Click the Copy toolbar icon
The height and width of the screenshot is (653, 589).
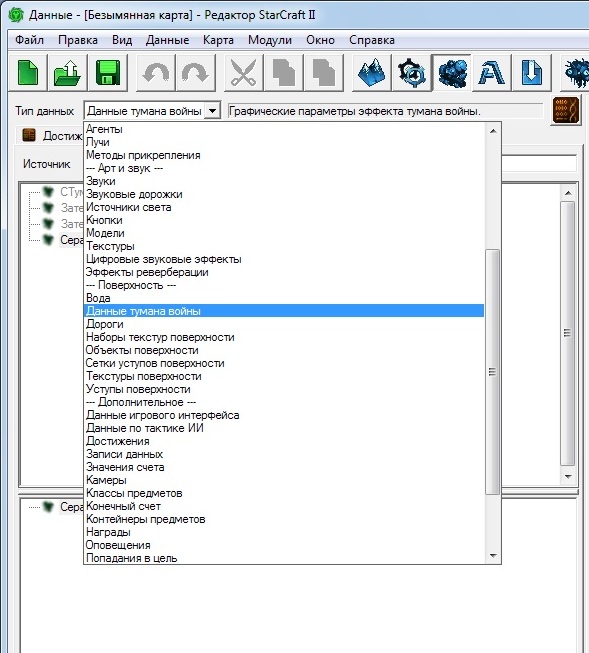click(x=283, y=72)
